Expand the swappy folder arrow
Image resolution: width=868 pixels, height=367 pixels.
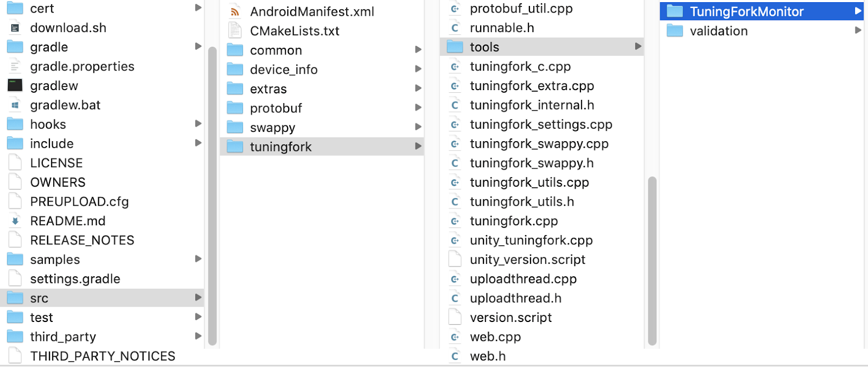coord(418,127)
